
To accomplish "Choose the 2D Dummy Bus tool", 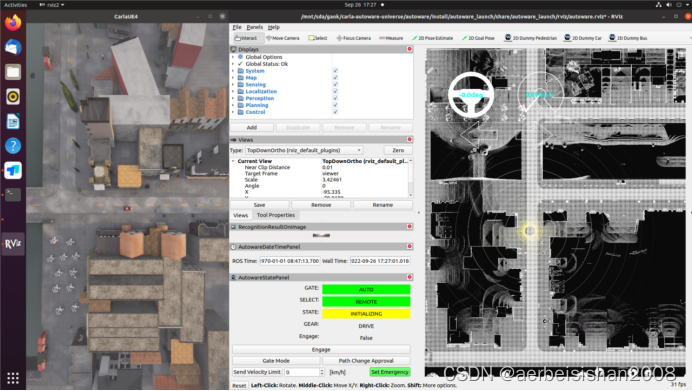I will click(x=628, y=38).
